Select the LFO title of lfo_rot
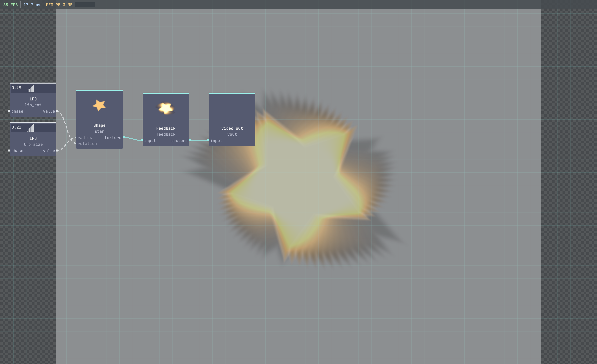This screenshot has height=364, width=597. [33, 99]
